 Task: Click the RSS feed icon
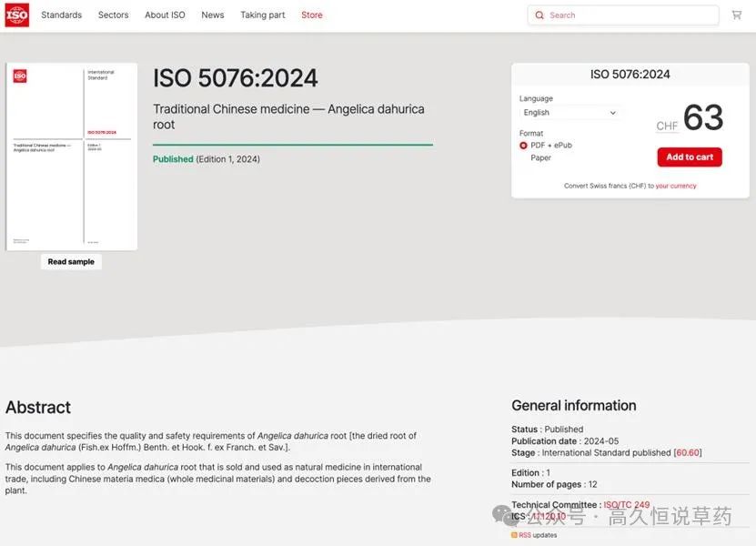pos(514,535)
